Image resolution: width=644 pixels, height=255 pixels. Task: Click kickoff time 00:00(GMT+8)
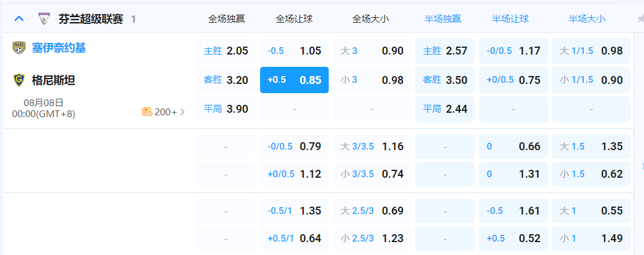[x=44, y=114]
